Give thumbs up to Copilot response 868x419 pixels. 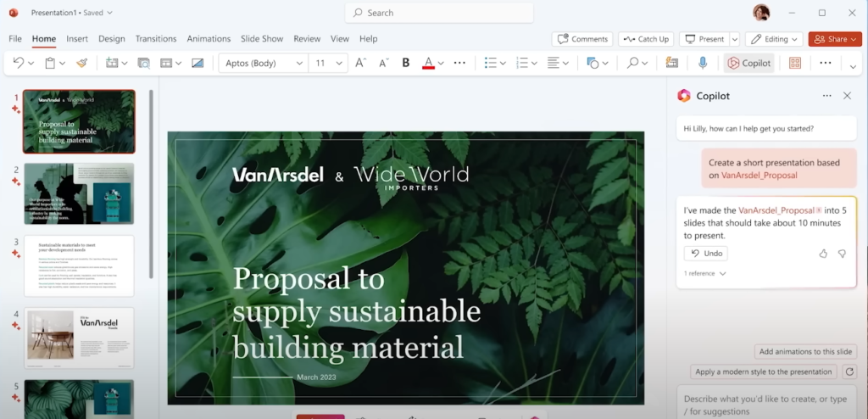tap(823, 254)
